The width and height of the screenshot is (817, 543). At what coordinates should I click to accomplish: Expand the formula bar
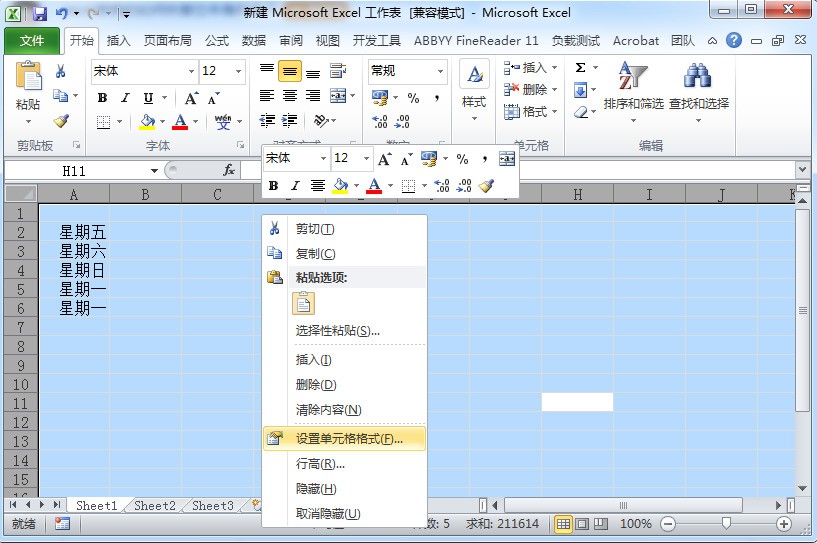pyautogui.click(x=802, y=169)
